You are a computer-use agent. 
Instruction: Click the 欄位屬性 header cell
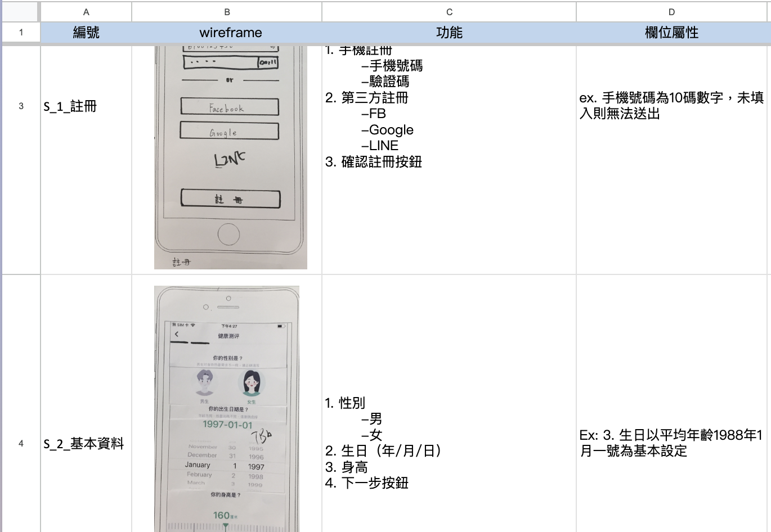(x=671, y=33)
